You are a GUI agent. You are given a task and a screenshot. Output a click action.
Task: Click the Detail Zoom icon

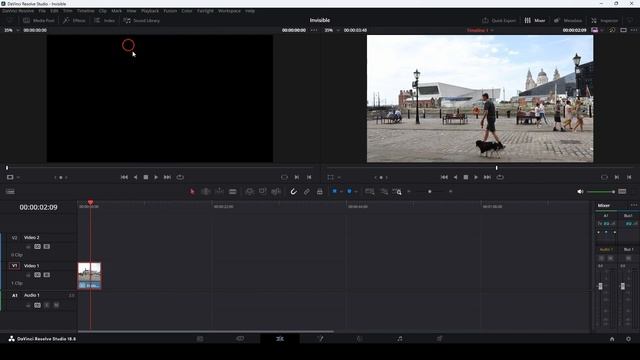click(x=384, y=191)
